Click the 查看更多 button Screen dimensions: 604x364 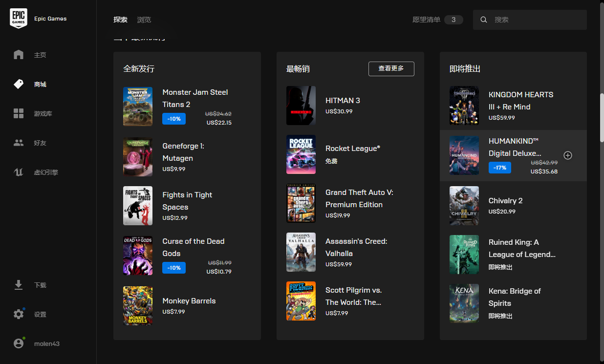coord(391,69)
